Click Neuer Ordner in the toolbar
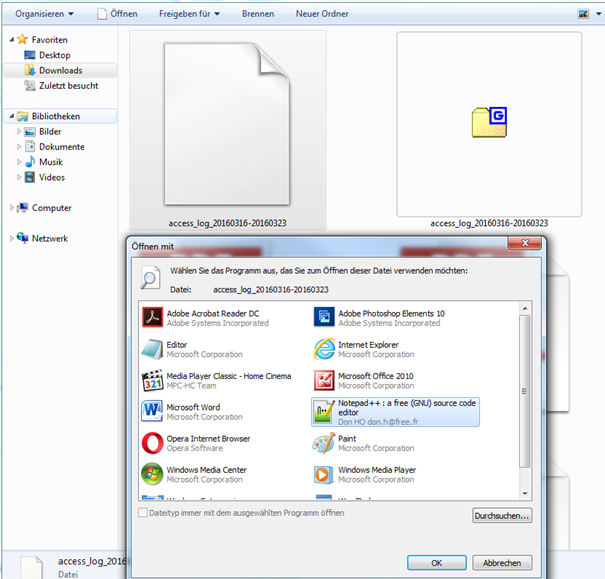The width and height of the screenshot is (605, 579). click(x=322, y=14)
